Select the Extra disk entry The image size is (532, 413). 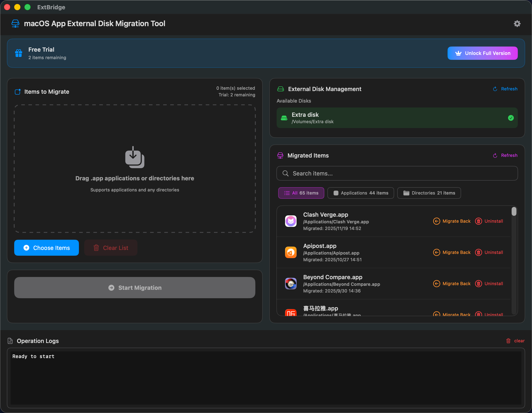tap(397, 118)
